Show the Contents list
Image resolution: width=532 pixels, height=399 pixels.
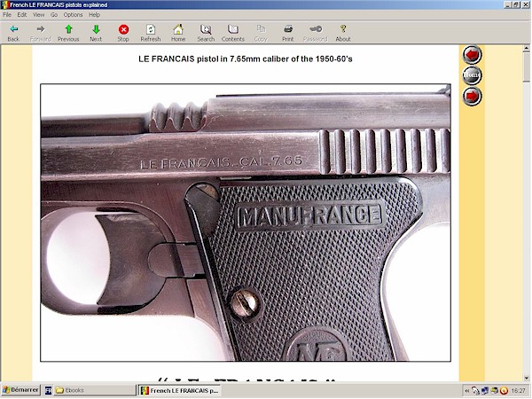click(232, 33)
